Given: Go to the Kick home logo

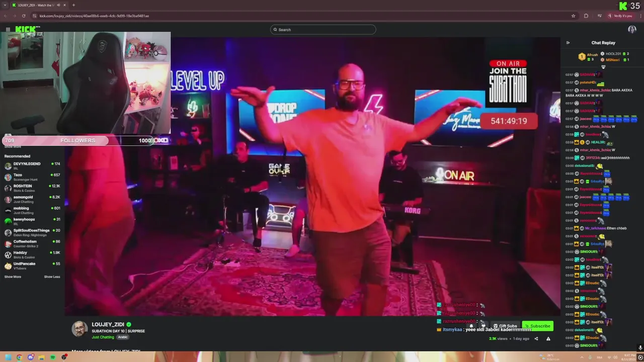Looking at the screenshot, I should click(x=27, y=30).
